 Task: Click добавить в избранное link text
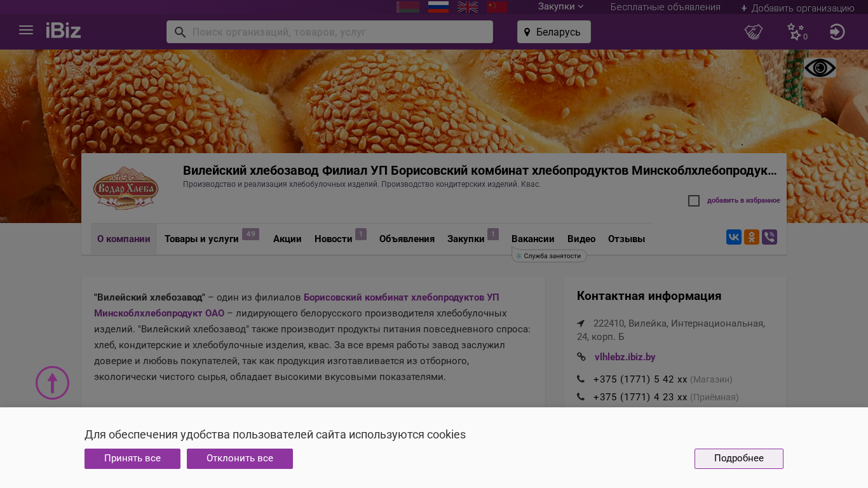(x=743, y=201)
